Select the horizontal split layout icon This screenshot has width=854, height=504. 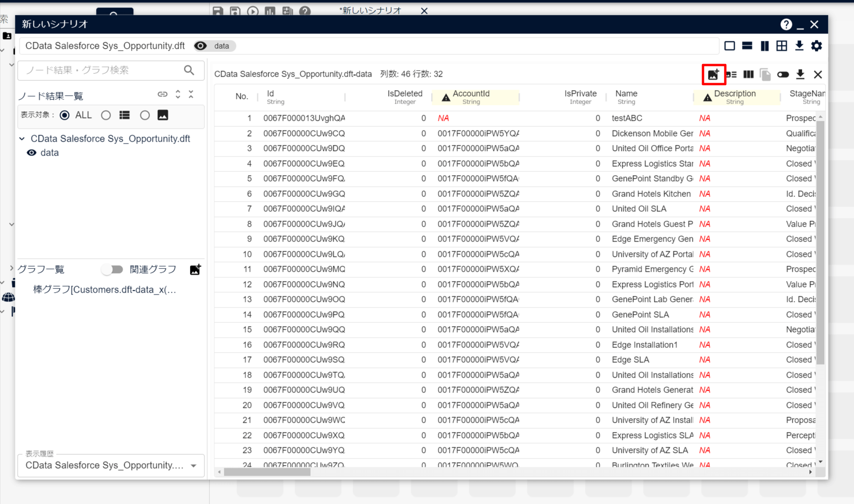pos(747,46)
